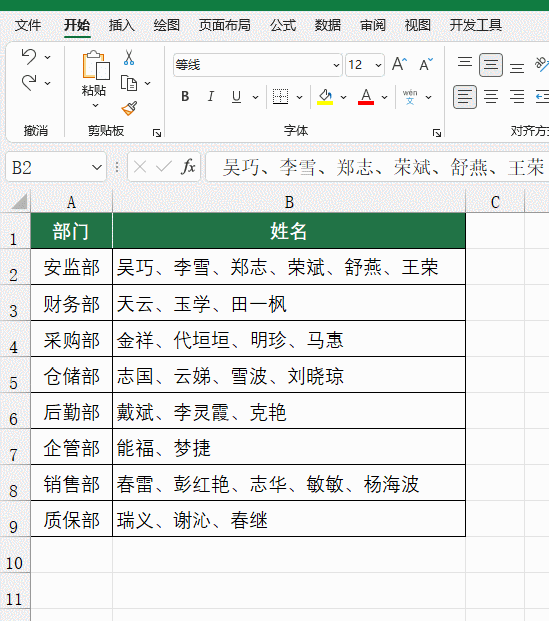Viewport: 549px width, 621px height.
Task: Select cell containing 质保部
Action: (x=72, y=519)
